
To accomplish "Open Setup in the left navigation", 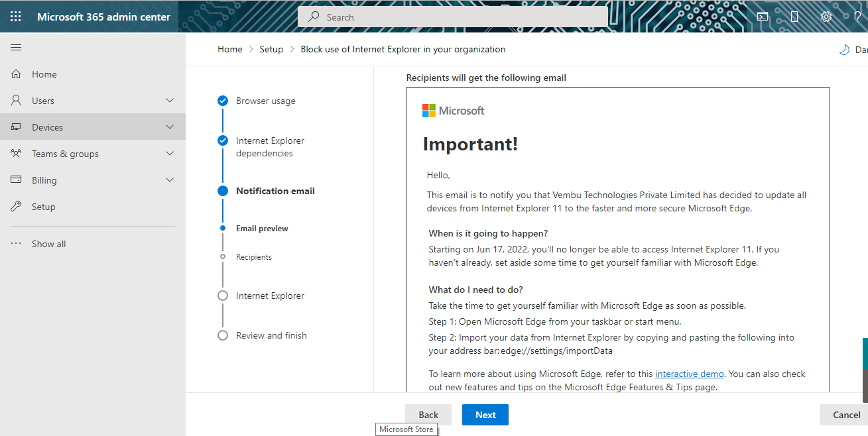I will (93, 207).
